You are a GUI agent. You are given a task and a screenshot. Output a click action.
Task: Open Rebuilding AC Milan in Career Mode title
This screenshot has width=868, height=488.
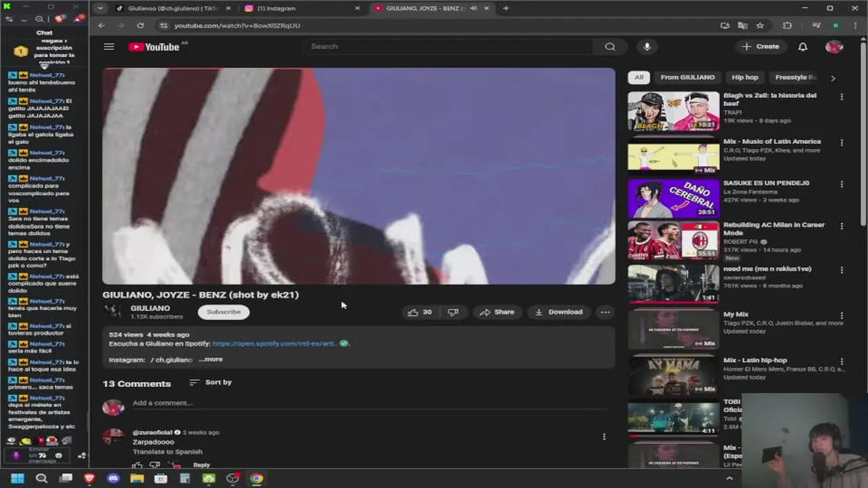pyautogui.click(x=774, y=228)
